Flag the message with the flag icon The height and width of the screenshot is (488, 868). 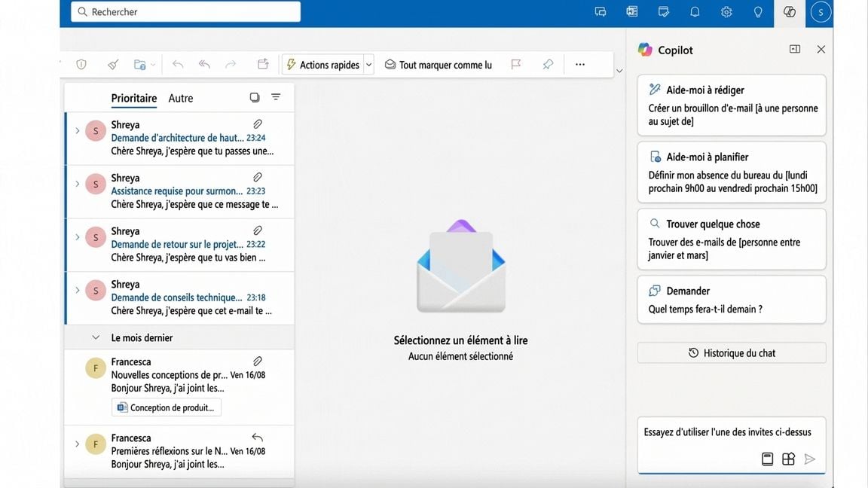(516, 65)
